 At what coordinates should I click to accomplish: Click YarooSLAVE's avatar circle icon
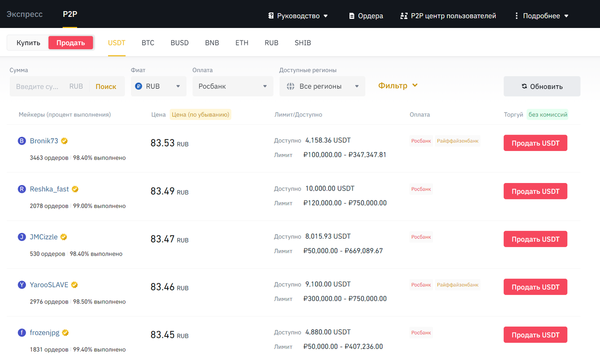pos(22,285)
